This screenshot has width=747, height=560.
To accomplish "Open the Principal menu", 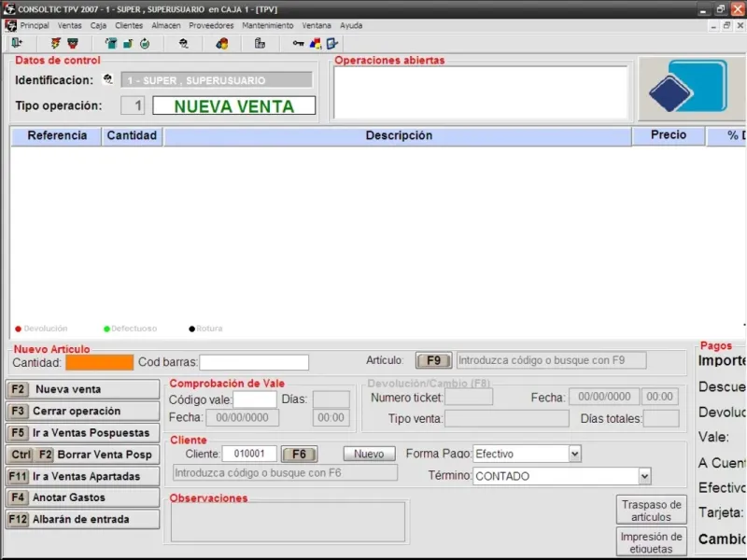I will click(x=35, y=26).
